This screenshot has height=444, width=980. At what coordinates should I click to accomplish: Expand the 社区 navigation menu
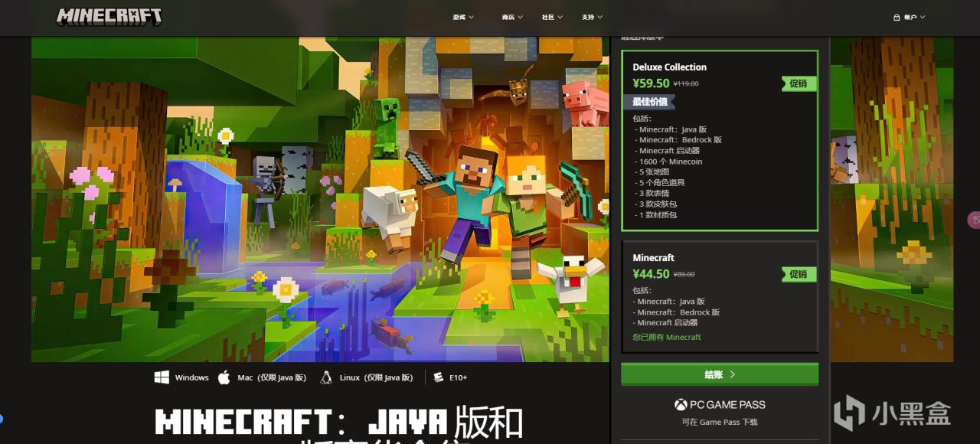point(552,17)
